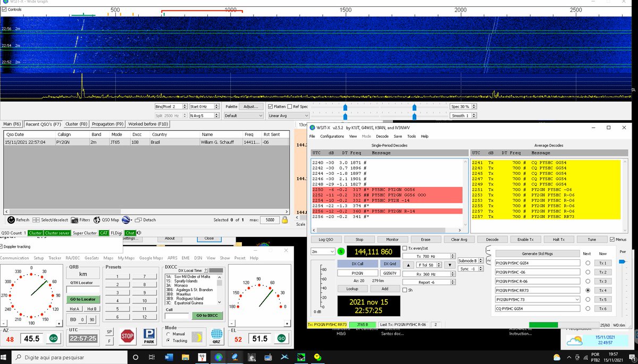Click the Select/deselect icon

36,220
